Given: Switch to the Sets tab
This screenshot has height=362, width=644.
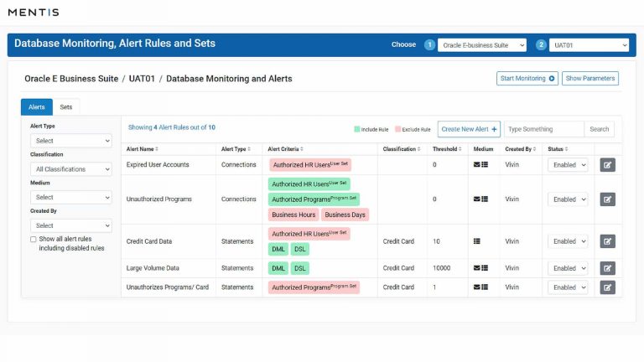Looking at the screenshot, I should coord(65,107).
